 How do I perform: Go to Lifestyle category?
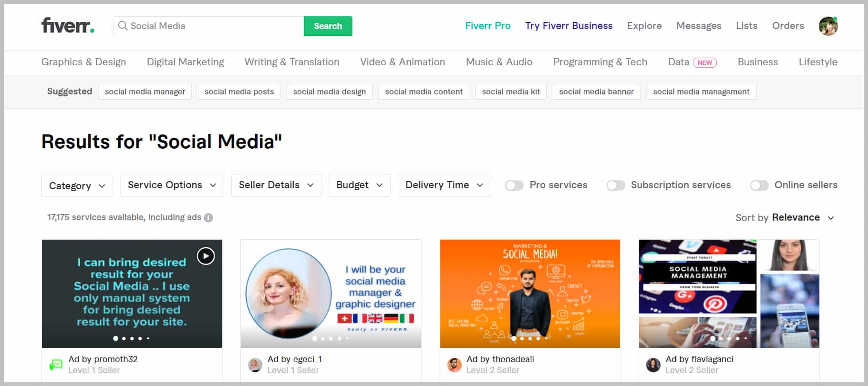pyautogui.click(x=818, y=62)
